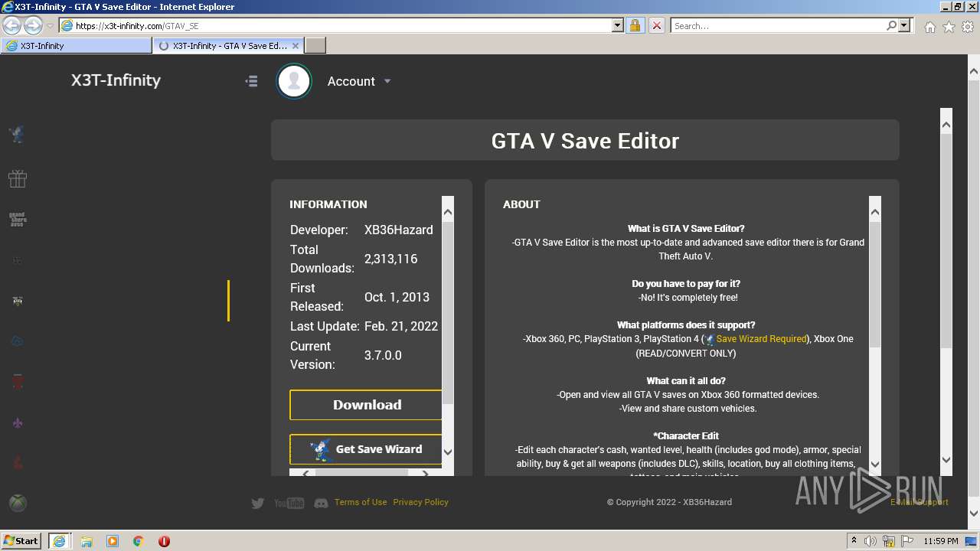
Task: Click the last update date Feb. 21, 2022
Action: pyautogui.click(x=401, y=326)
